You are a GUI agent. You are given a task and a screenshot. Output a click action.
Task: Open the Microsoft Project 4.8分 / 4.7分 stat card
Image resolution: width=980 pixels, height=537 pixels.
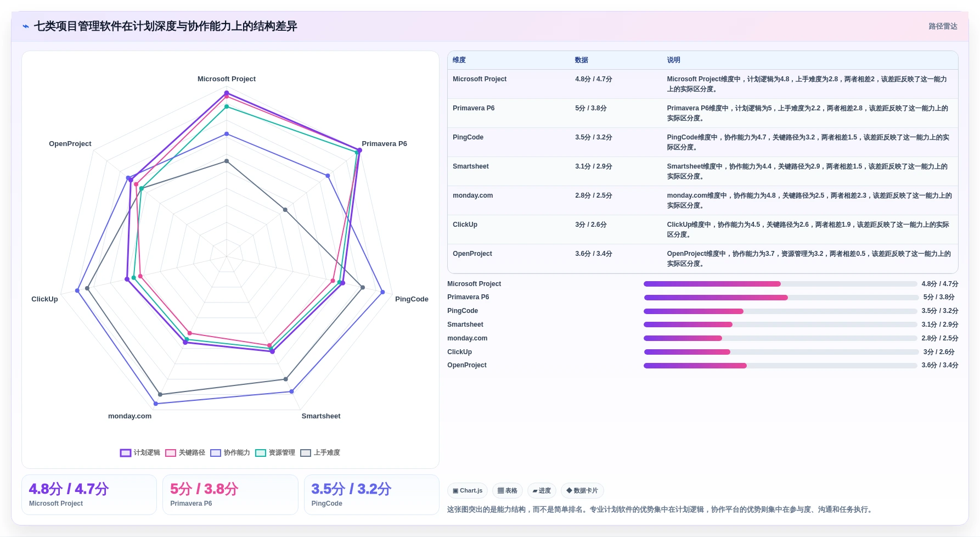click(x=89, y=495)
